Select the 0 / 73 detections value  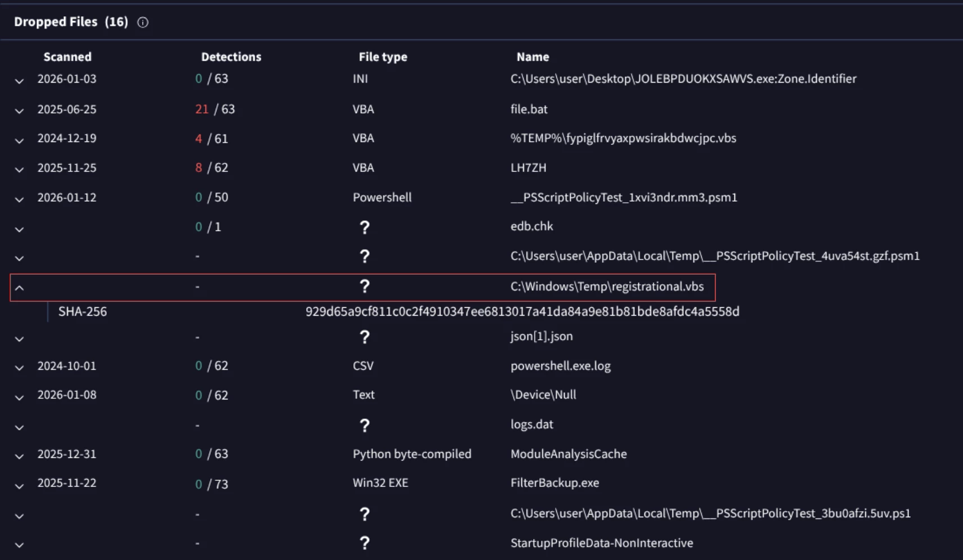pos(212,484)
